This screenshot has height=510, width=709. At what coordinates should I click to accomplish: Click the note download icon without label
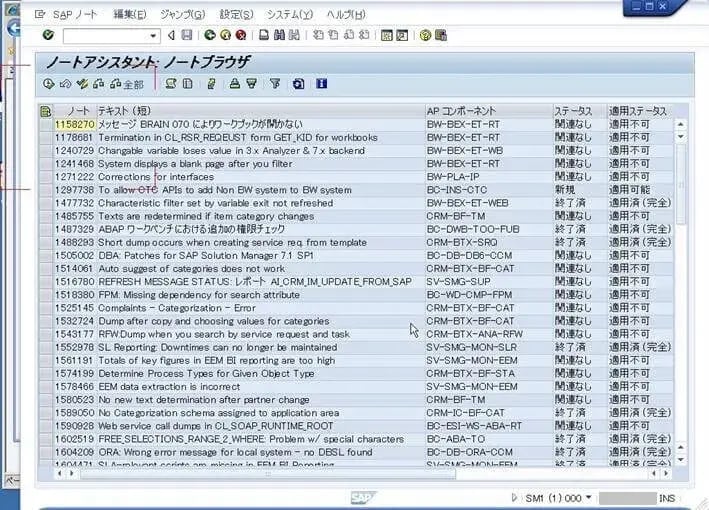pos(99,84)
